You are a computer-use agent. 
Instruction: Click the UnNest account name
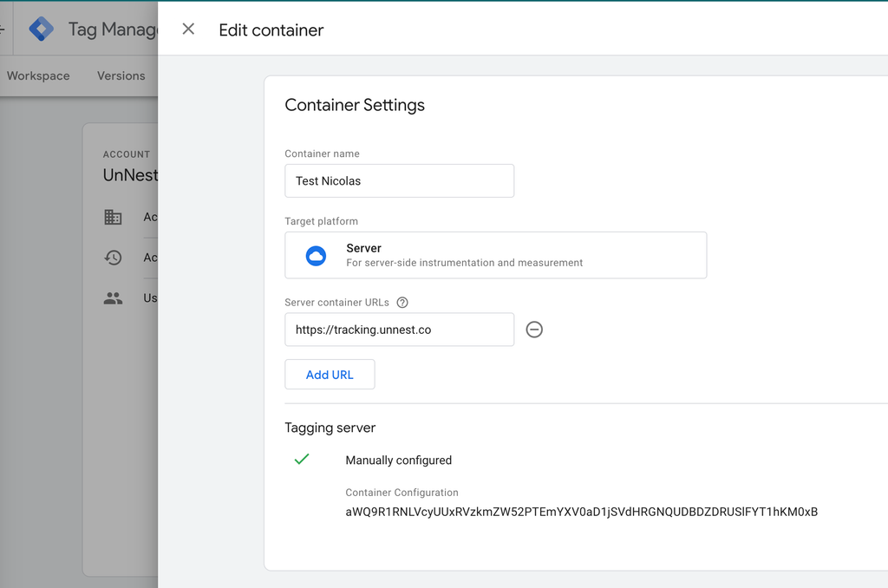[x=130, y=175]
